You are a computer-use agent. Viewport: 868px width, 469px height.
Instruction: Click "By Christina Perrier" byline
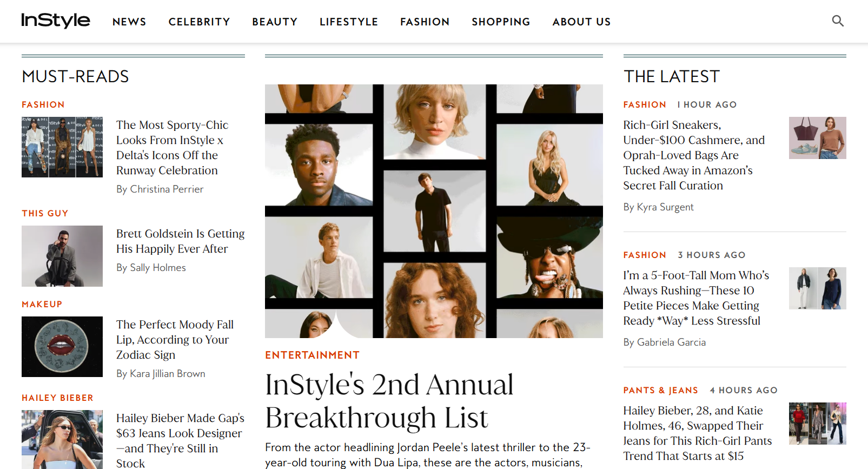tap(160, 189)
